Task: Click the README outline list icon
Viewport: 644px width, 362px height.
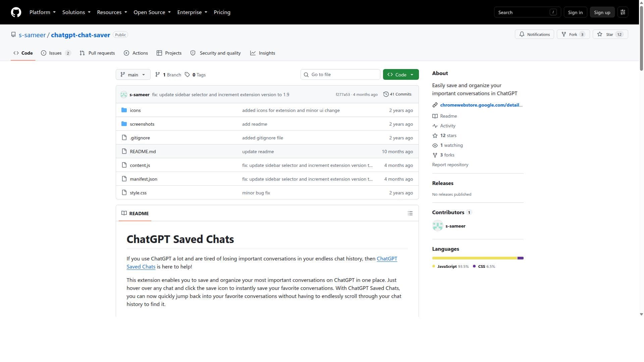Action: coord(410,214)
